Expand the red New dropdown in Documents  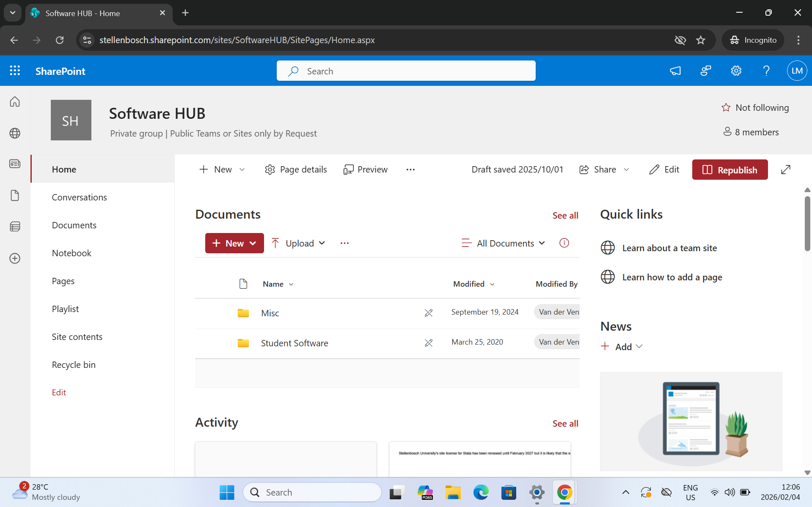pyautogui.click(x=234, y=243)
